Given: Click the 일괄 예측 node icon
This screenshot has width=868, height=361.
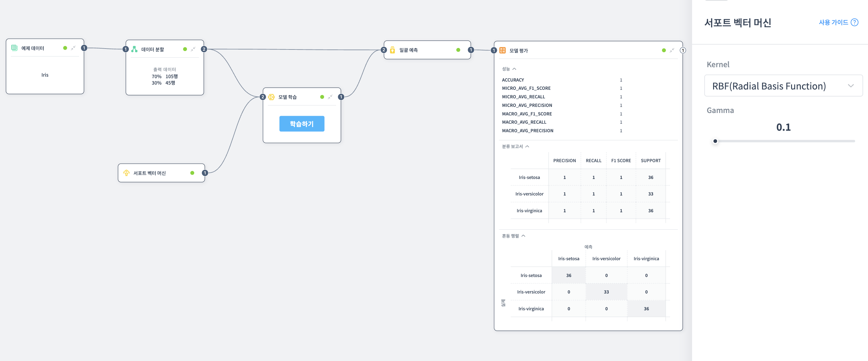Looking at the screenshot, I should click(392, 50).
